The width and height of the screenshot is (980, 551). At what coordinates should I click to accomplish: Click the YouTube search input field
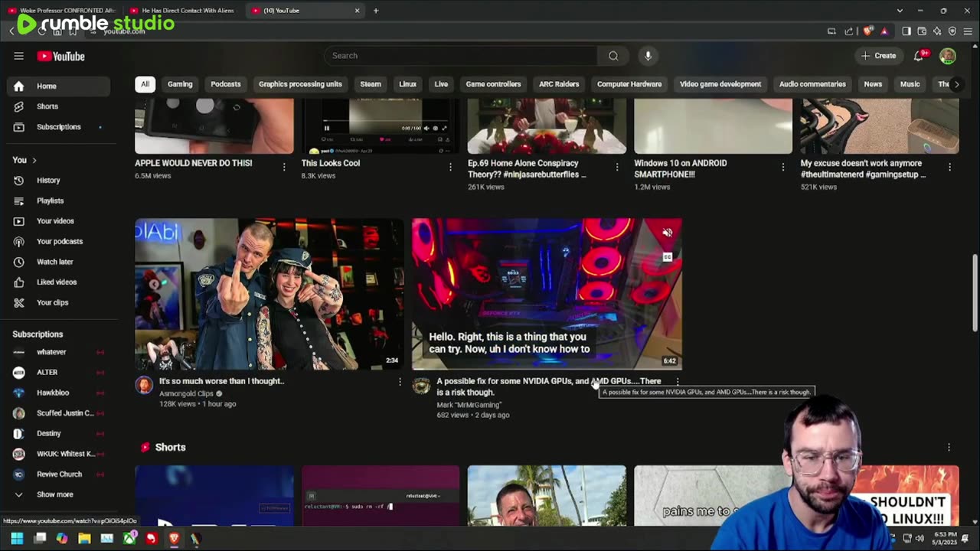(x=461, y=56)
